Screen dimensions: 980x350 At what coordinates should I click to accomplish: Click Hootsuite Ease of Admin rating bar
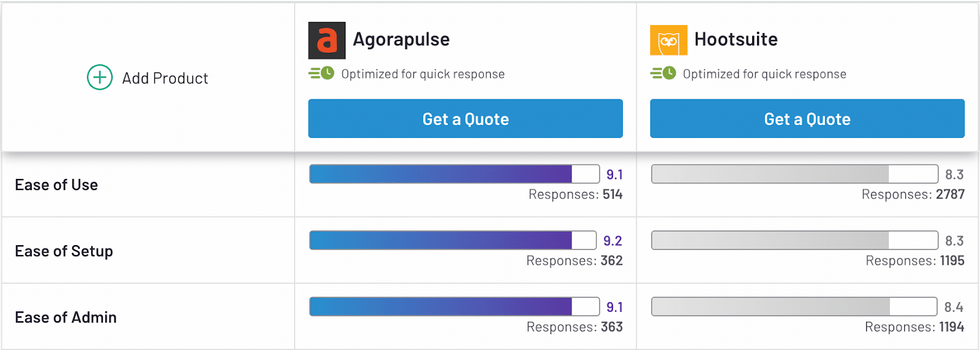(x=794, y=306)
